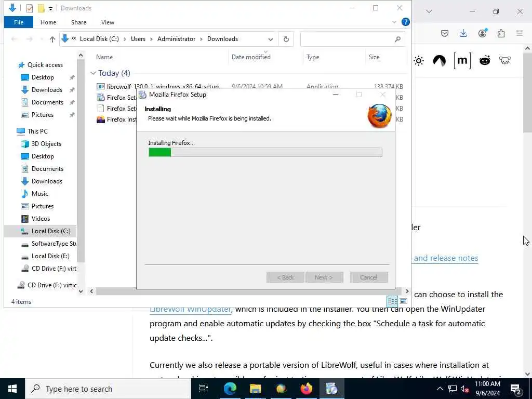Open Quick access in navigation pane
This screenshot has width=532, height=399.
(45, 65)
